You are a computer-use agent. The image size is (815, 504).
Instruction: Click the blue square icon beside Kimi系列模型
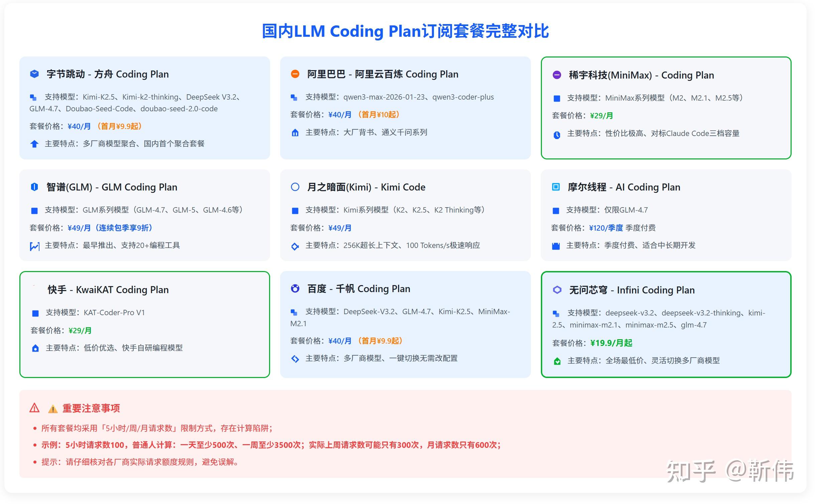click(295, 211)
